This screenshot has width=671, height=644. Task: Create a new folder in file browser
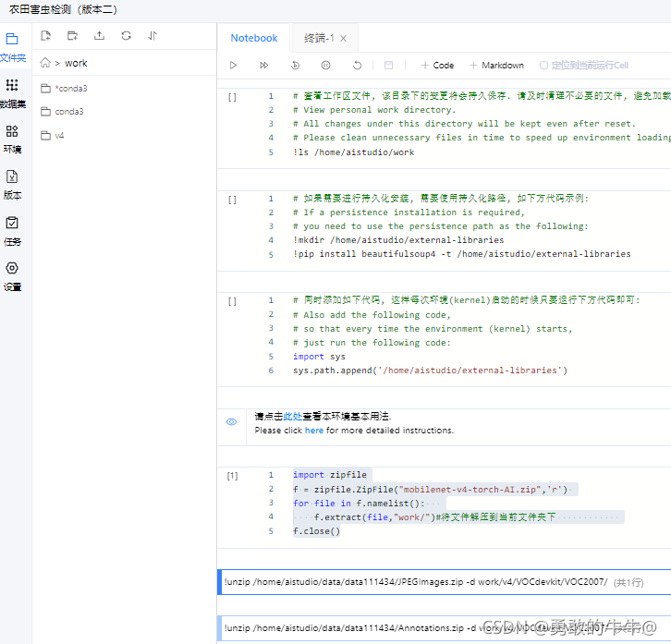[x=72, y=36]
